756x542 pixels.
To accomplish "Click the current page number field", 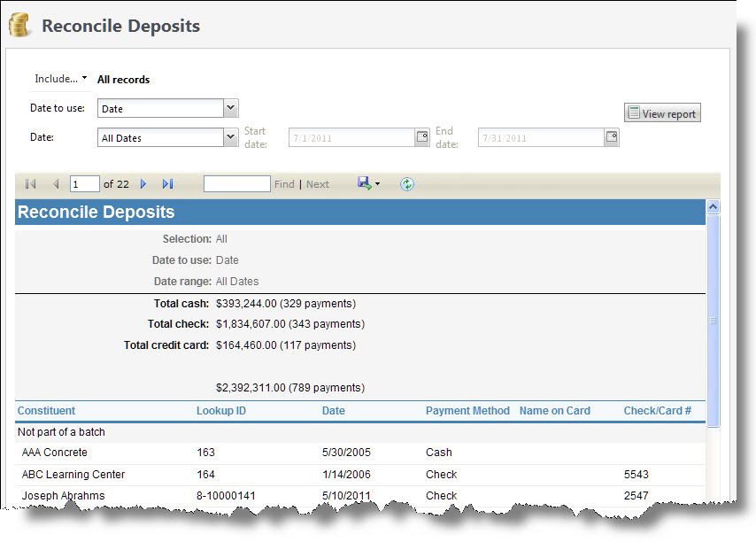I will point(85,184).
